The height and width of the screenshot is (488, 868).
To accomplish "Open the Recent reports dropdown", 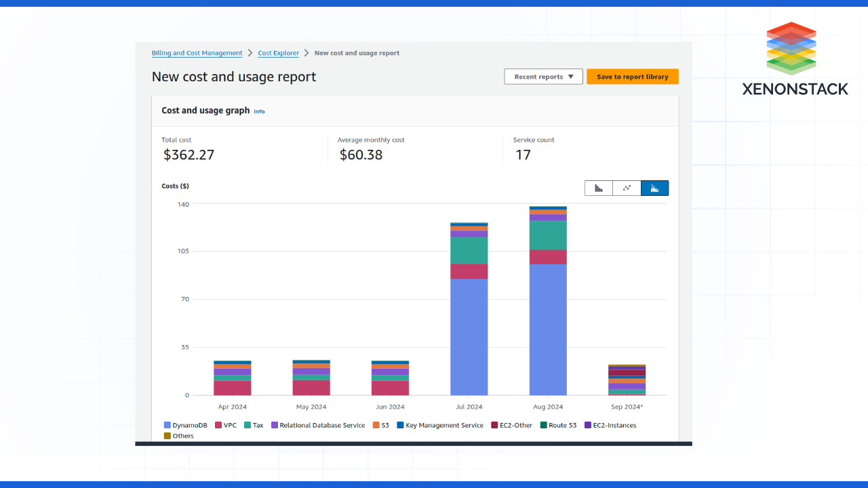I will [542, 76].
